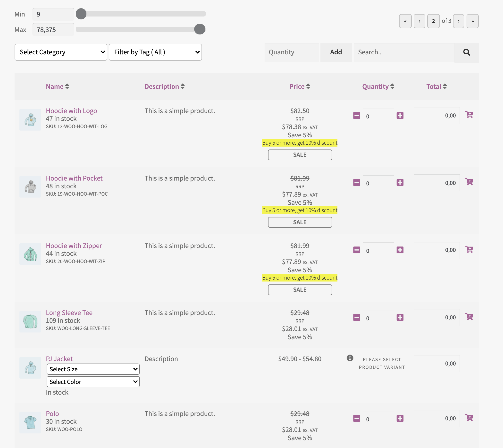
Task: Toggle sorting by Name
Action: pos(57,86)
